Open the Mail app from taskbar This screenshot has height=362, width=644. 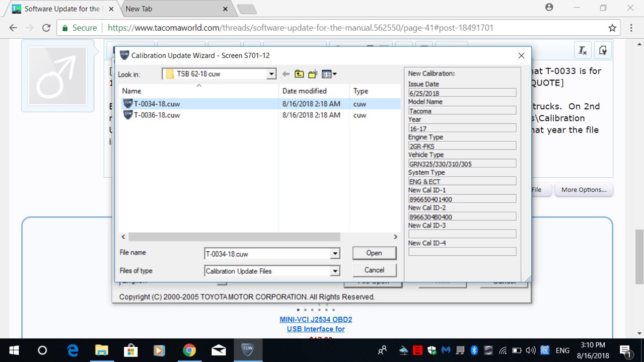point(219,350)
